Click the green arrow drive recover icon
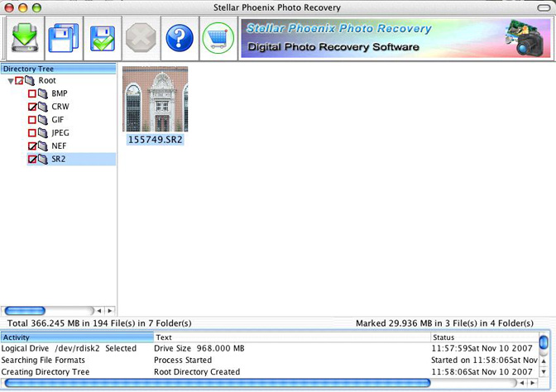 click(x=25, y=38)
